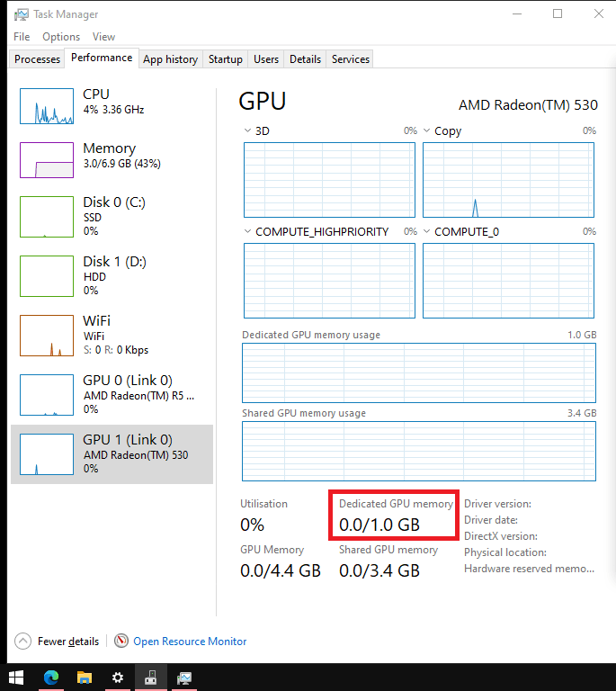Select the CPU performance graph thumbnail
Viewport: 616px width, 691px height.
(47, 106)
